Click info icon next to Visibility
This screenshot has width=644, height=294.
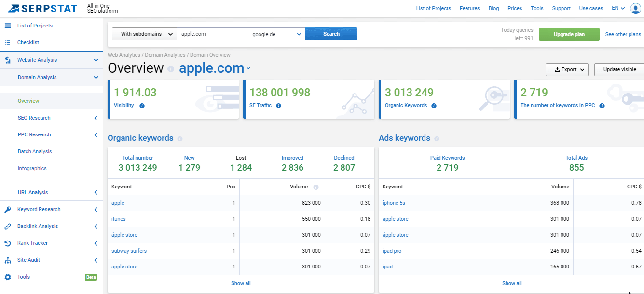(x=142, y=106)
